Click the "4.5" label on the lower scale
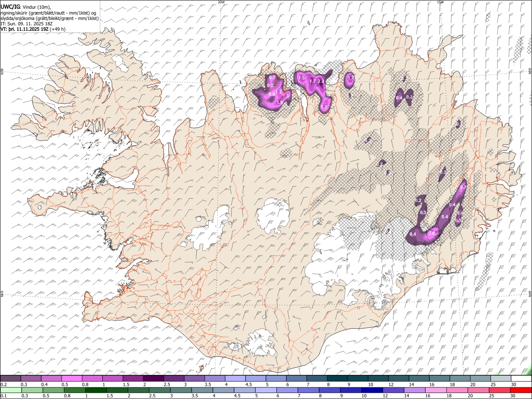This screenshot has height=399, width=532. click(x=237, y=396)
